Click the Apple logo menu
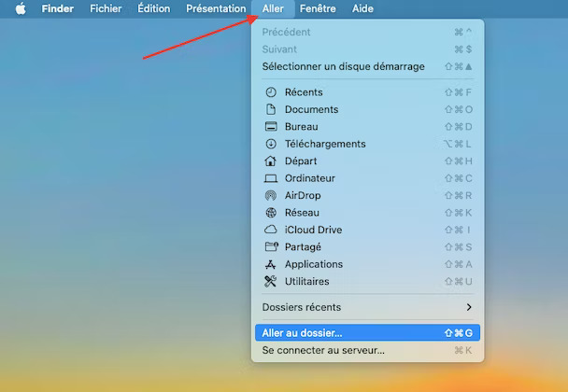 (21, 8)
